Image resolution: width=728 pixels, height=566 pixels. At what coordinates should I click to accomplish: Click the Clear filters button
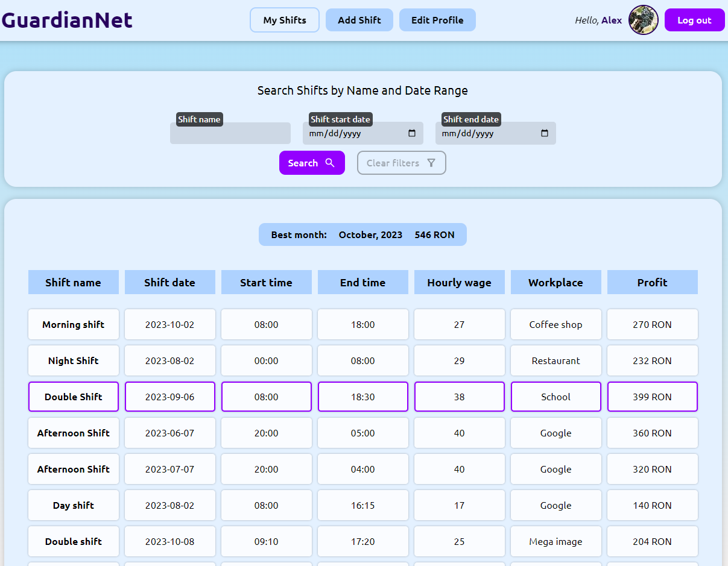pos(401,163)
